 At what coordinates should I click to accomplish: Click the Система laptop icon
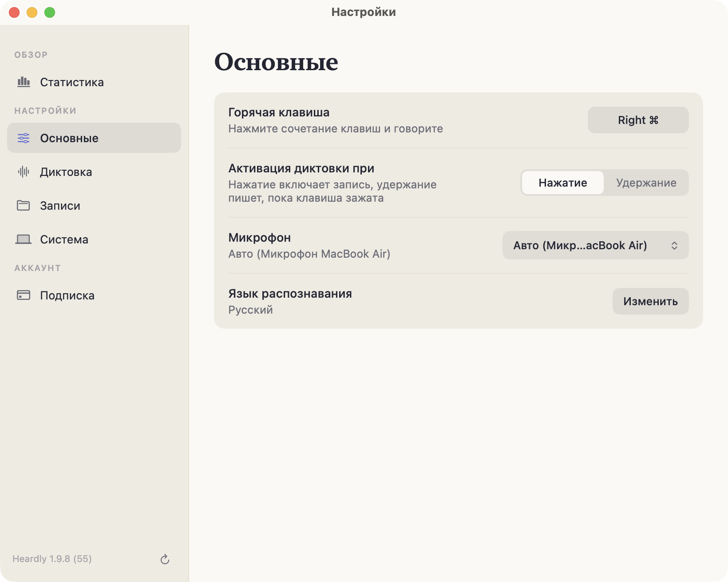24,239
